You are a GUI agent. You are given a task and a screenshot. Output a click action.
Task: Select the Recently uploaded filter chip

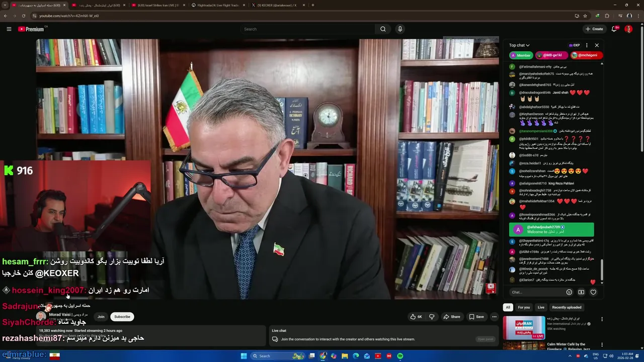coord(567,307)
